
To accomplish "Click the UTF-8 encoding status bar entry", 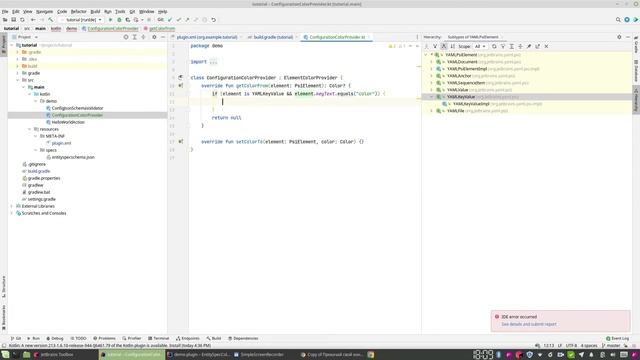I will [x=571, y=346].
